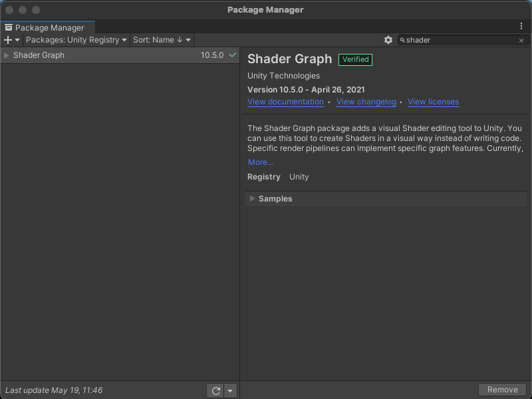Open View documentation link

coord(285,102)
